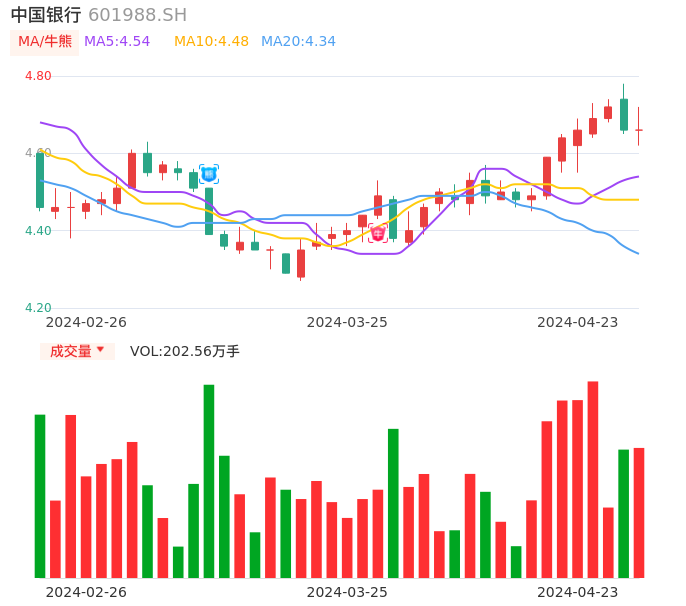
Task: Click the 4.40 price axis label
Action: click(x=38, y=231)
